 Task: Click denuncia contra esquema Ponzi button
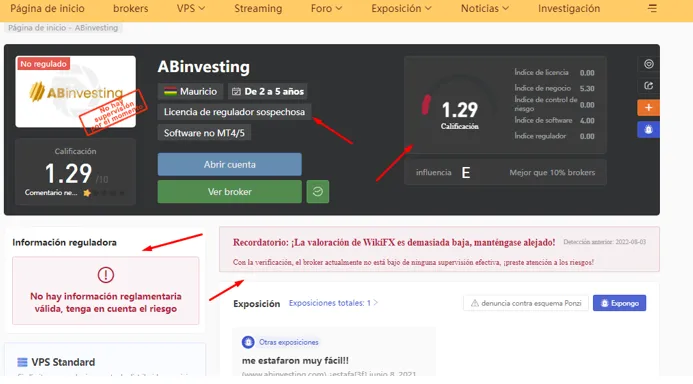(x=526, y=303)
